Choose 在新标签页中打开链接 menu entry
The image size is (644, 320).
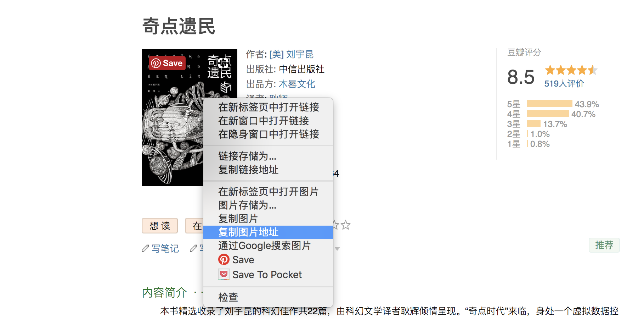268,107
